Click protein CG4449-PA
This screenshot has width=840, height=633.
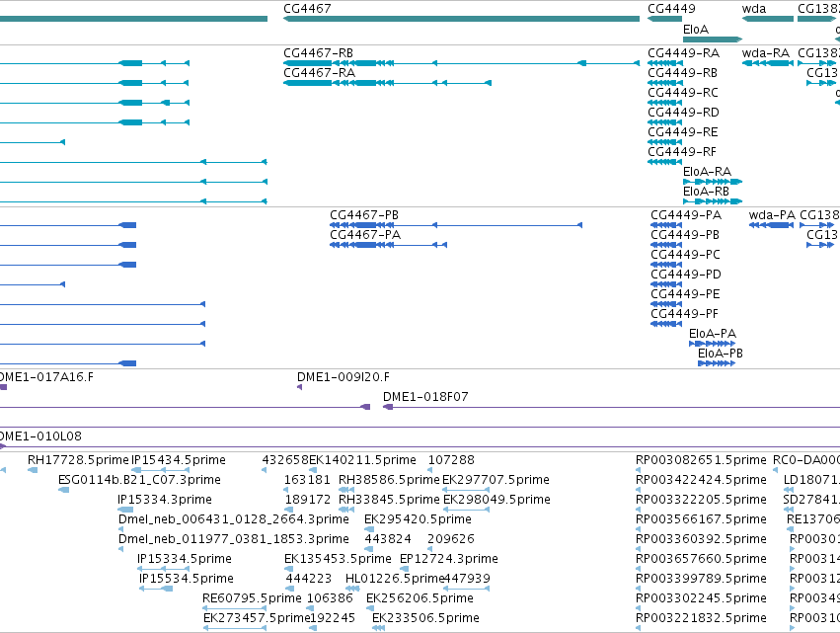tap(666, 225)
